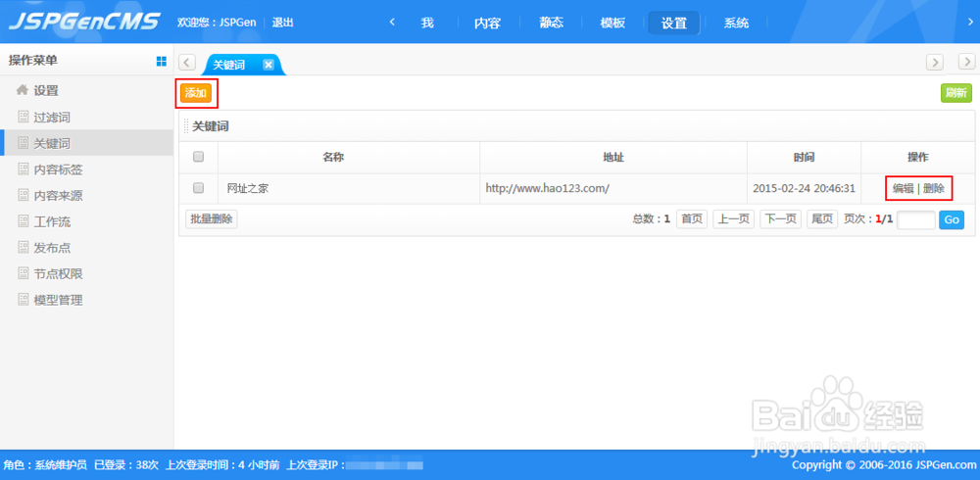
Task: Open the 设置 top menu
Action: coord(674,24)
